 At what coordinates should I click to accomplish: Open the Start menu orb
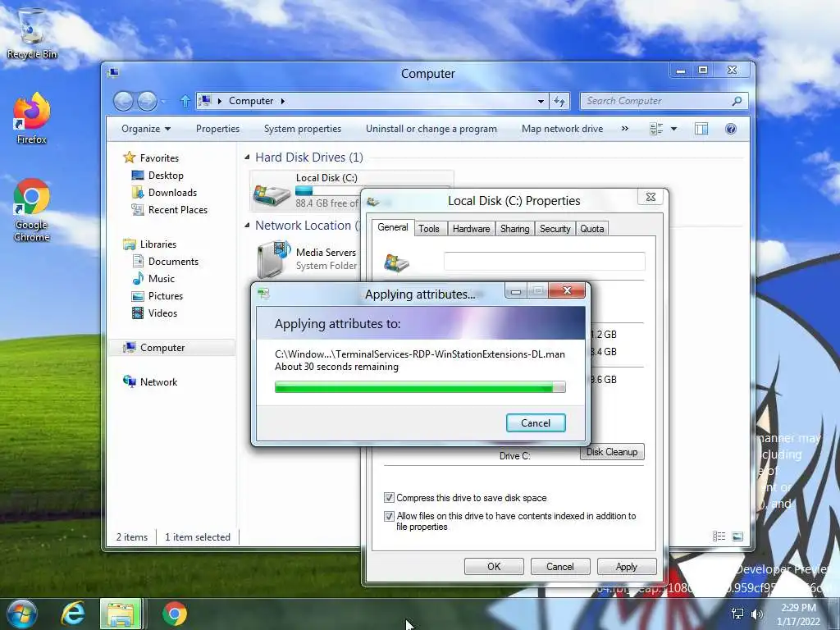click(21, 614)
